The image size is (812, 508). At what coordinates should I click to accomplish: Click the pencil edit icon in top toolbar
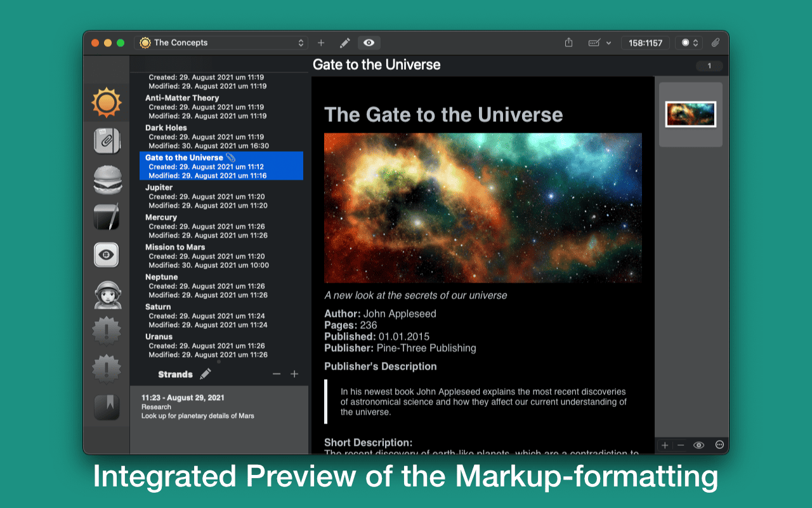(x=344, y=43)
